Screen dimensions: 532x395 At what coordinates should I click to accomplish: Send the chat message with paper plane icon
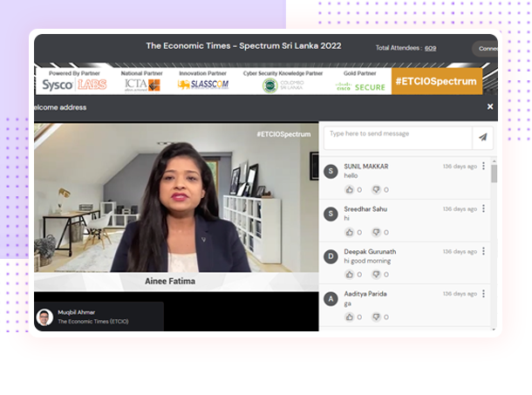tap(482, 138)
